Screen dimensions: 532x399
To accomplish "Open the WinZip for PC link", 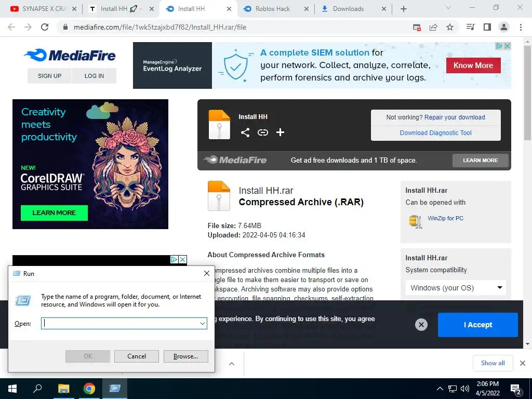I will pyautogui.click(x=445, y=218).
